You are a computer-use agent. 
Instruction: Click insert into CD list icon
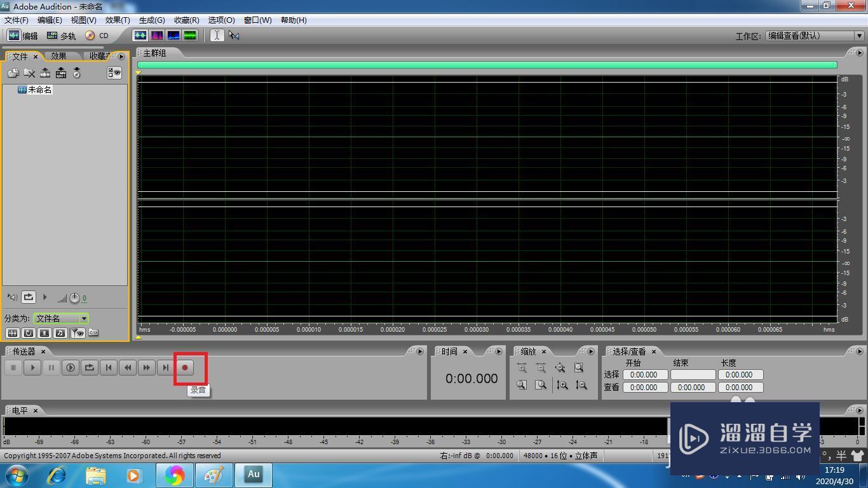[77, 73]
